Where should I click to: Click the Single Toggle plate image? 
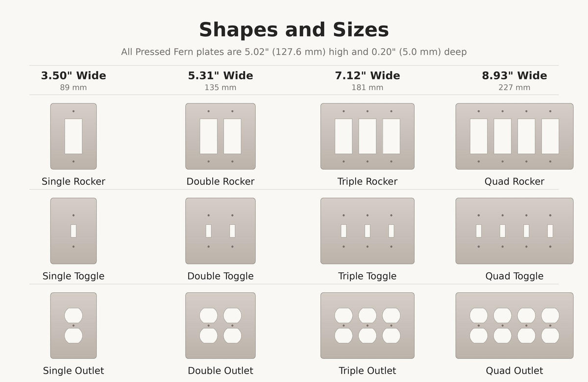coord(73,231)
